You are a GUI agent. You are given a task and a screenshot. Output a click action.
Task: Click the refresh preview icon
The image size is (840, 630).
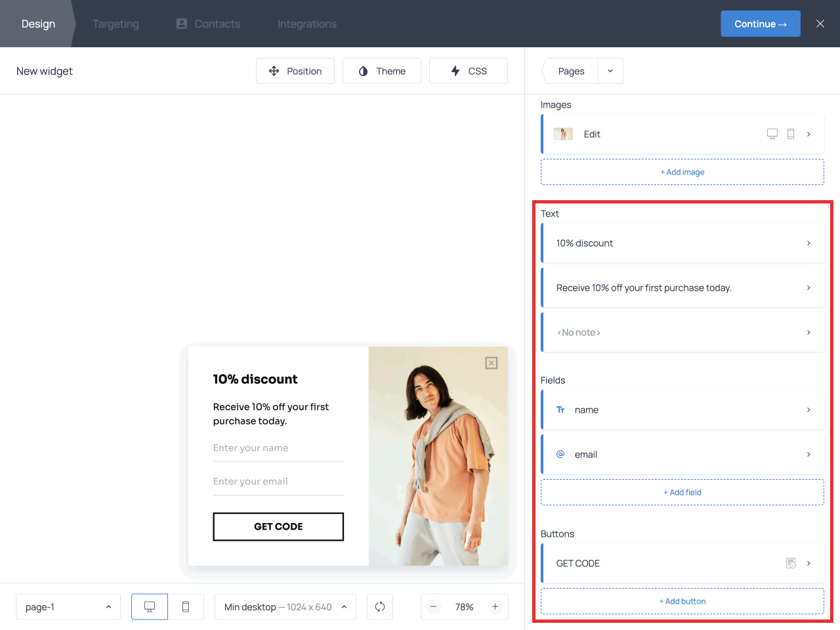[x=380, y=606]
